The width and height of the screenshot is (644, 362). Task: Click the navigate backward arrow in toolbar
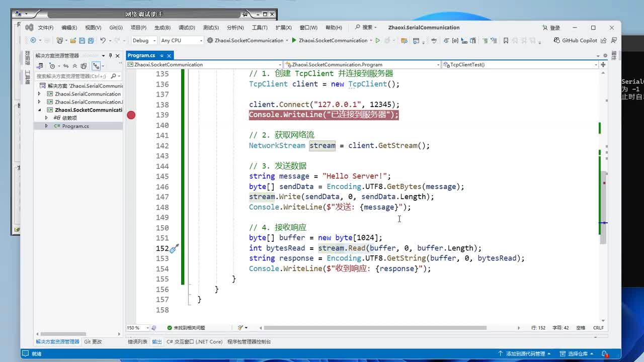33,40
